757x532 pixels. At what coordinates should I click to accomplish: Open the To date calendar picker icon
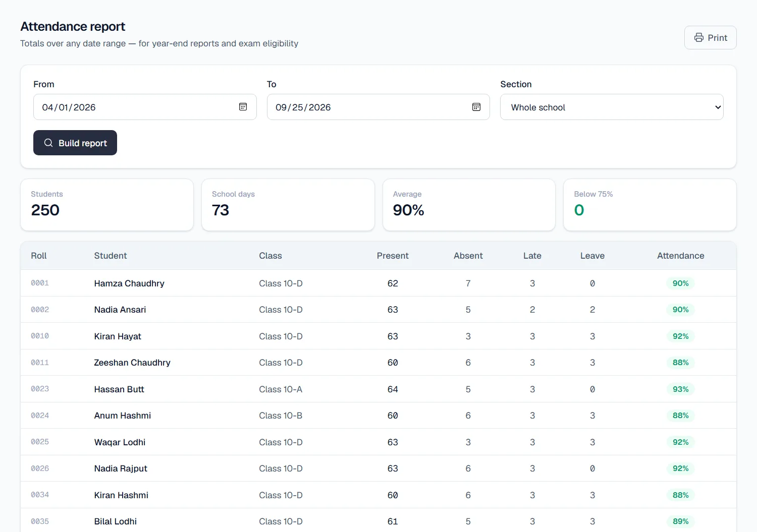(476, 107)
